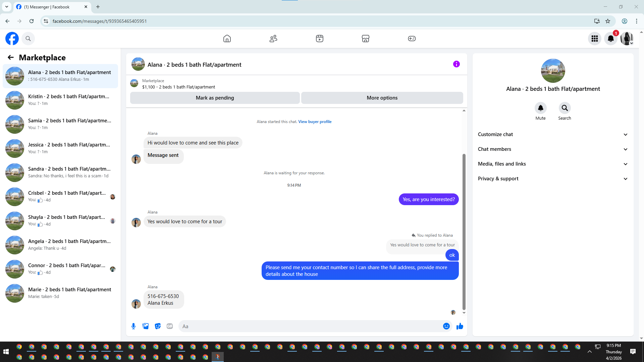The image size is (644, 362).
Task: Go to the Home feed icon
Action: pyautogui.click(x=227, y=39)
